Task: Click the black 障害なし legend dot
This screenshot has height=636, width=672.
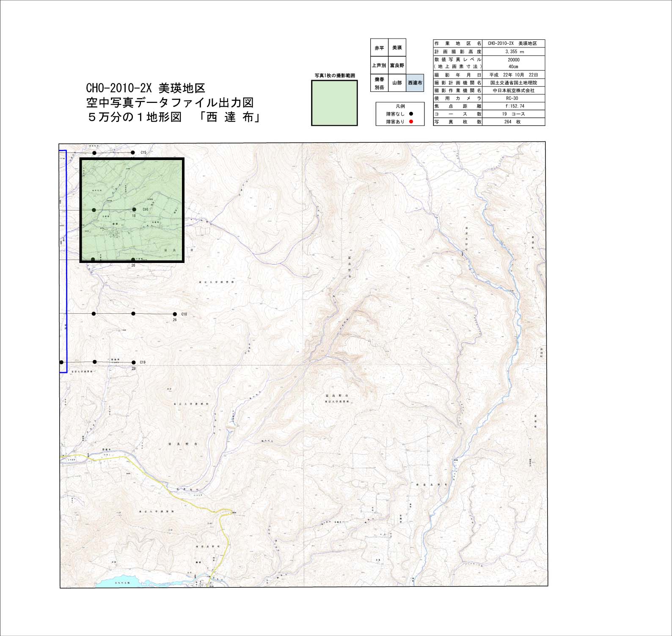Action: 411,114
